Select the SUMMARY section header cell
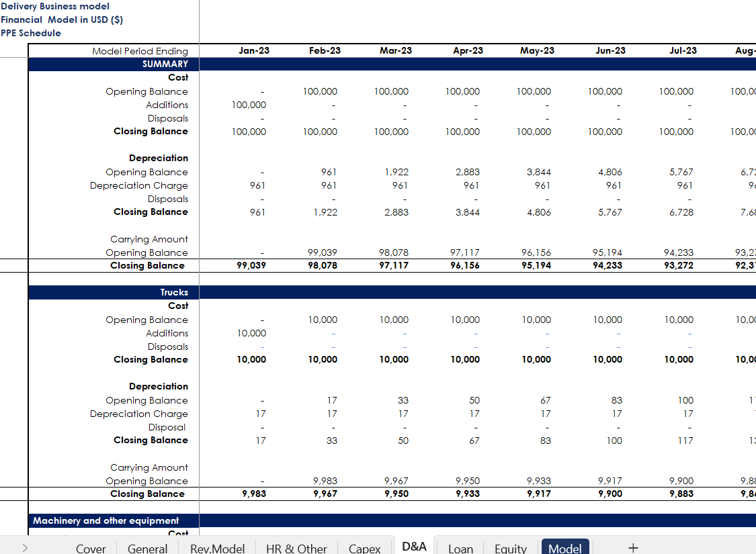756x554 pixels. (x=165, y=64)
